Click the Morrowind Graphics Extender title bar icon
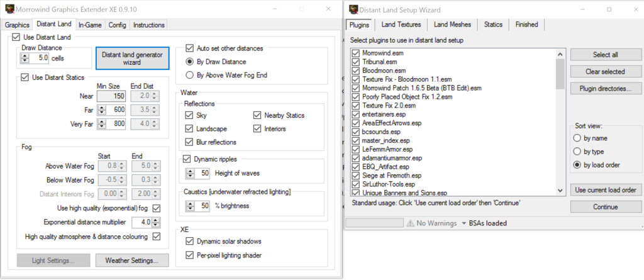This screenshot has width=644, height=280. click(x=9, y=9)
